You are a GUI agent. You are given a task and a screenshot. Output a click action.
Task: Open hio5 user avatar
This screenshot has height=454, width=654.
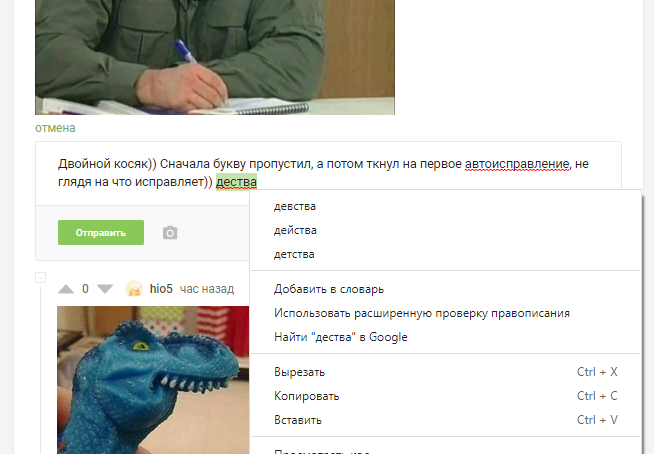coord(134,288)
